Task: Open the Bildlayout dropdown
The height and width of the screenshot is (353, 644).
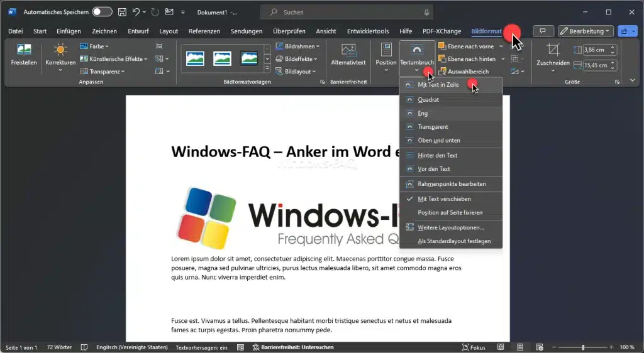Action: tap(296, 72)
